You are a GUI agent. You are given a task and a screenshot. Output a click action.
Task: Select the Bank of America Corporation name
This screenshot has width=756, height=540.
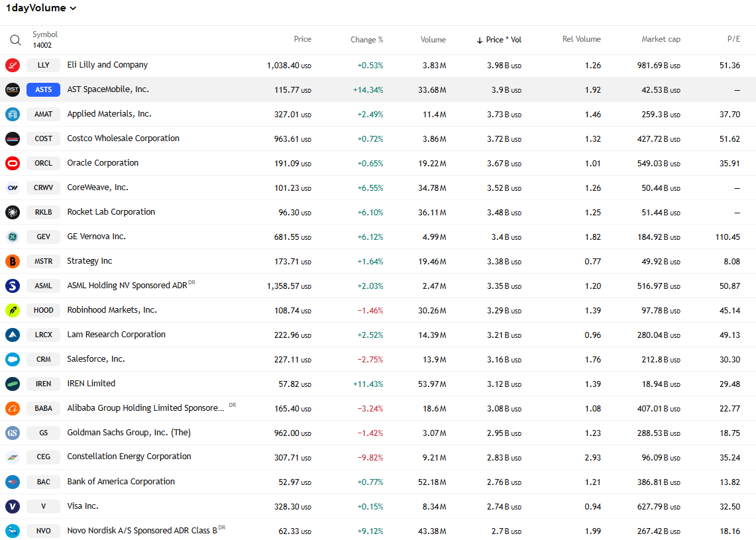(x=121, y=482)
